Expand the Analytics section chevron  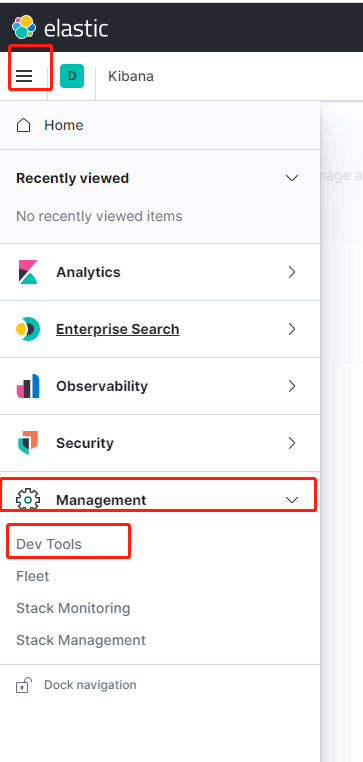coord(292,272)
